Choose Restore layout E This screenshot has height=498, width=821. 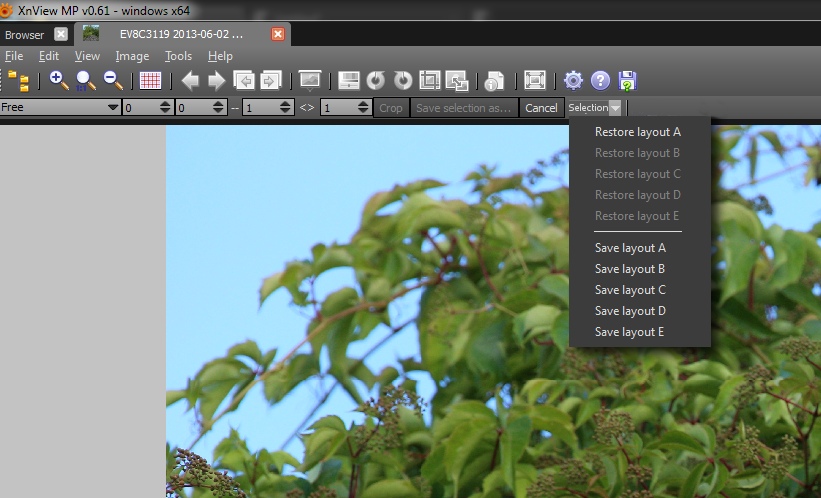click(639, 216)
